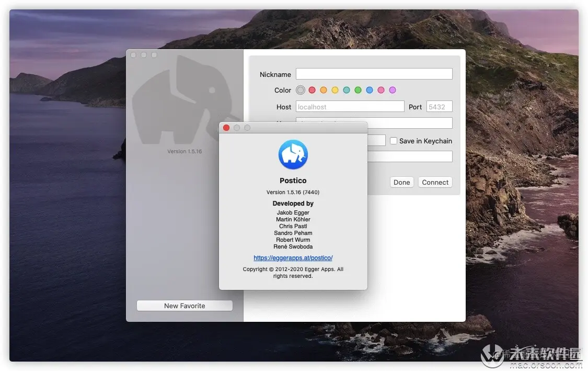This screenshot has height=371, width=588.
Task: Close the About Postico window
Action: 226,128
